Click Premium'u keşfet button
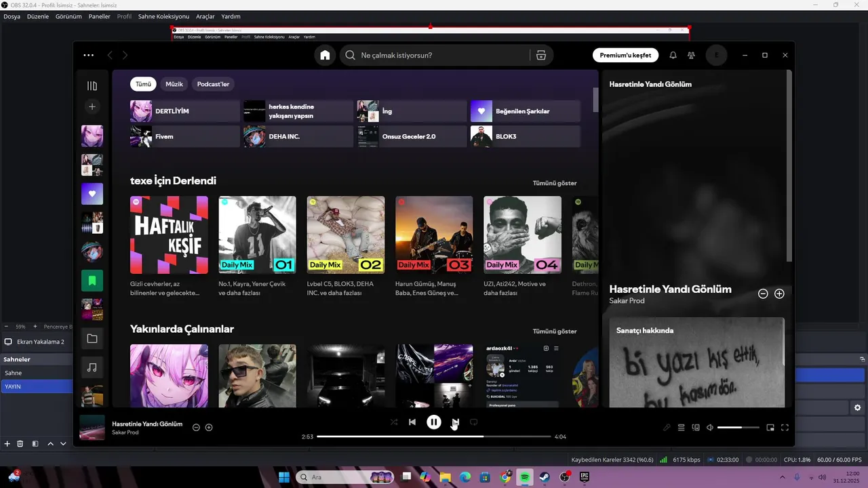868x488 pixels. pyautogui.click(x=625, y=56)
